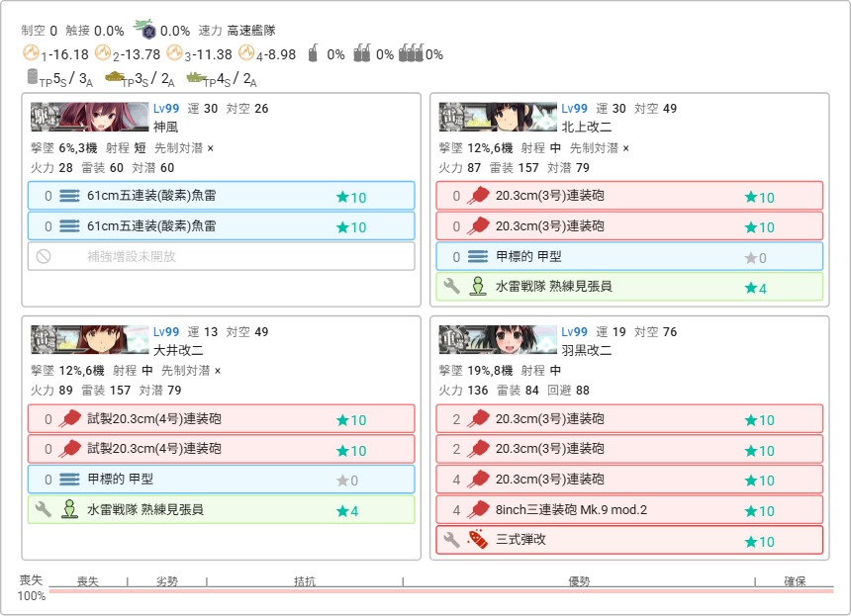
Task: Click the 甲標的 icon on 北上改二
Action: [478, 256]
